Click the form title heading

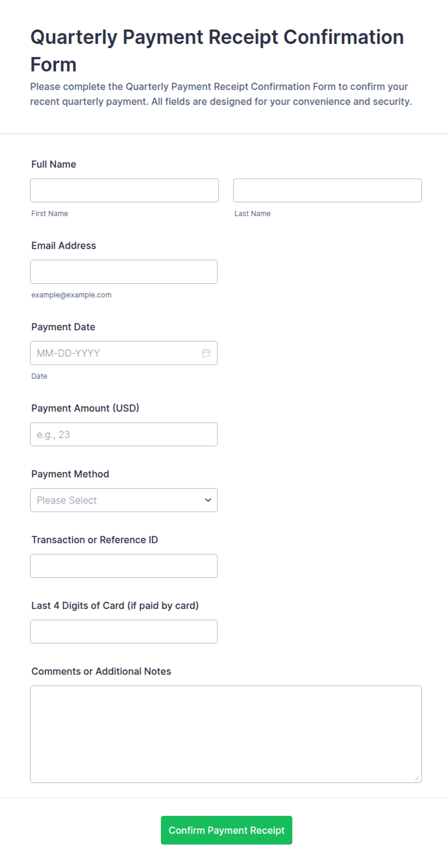(x=217, y=51)
